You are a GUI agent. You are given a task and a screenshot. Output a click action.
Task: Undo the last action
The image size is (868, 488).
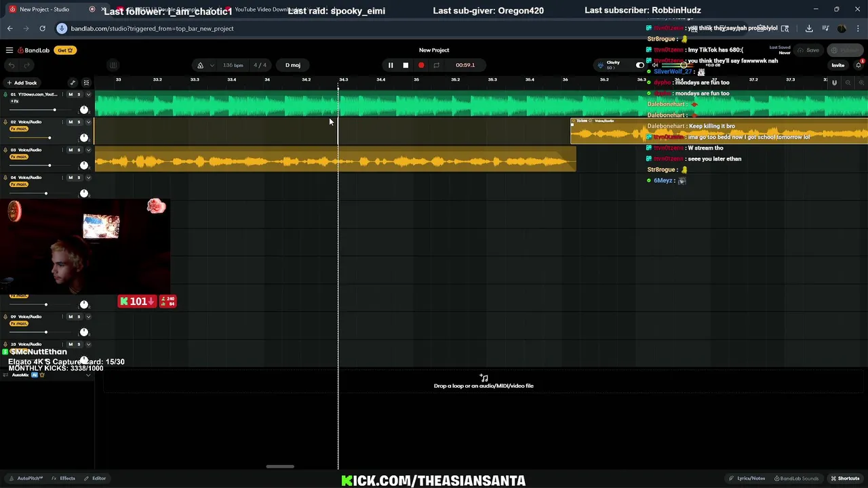(12, 65)
